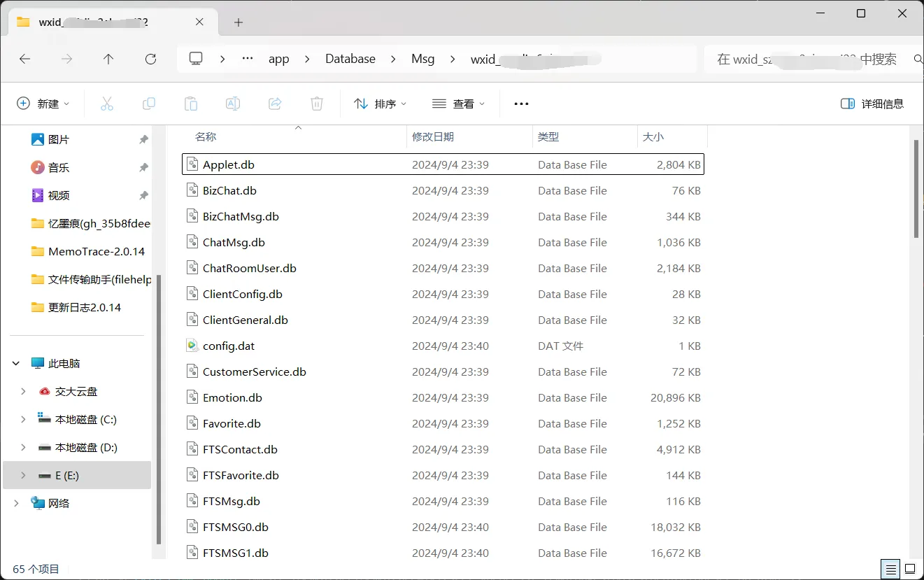Expand the 本地磁盘 (C:) tree node
Screen dimensions: 924x580
click(x=23, y=419)
